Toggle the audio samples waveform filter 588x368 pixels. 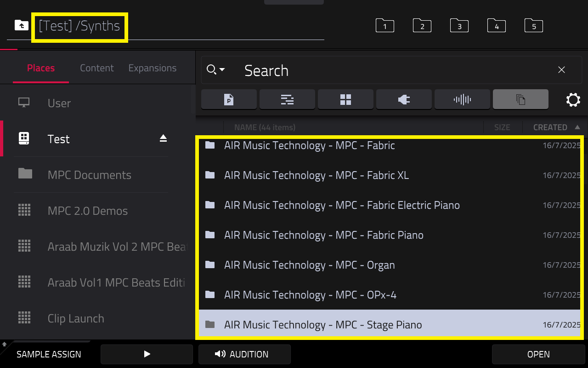click(x=462, y=99)
